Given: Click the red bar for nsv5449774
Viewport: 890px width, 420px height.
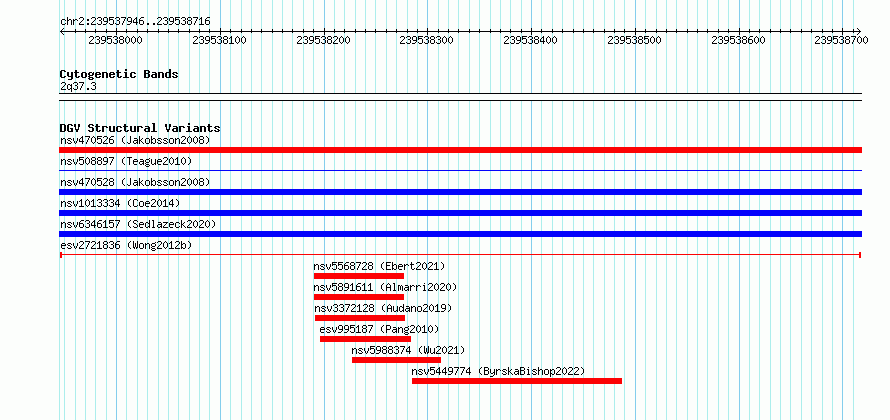Looking at the screenshot, I should pos(517,381).
